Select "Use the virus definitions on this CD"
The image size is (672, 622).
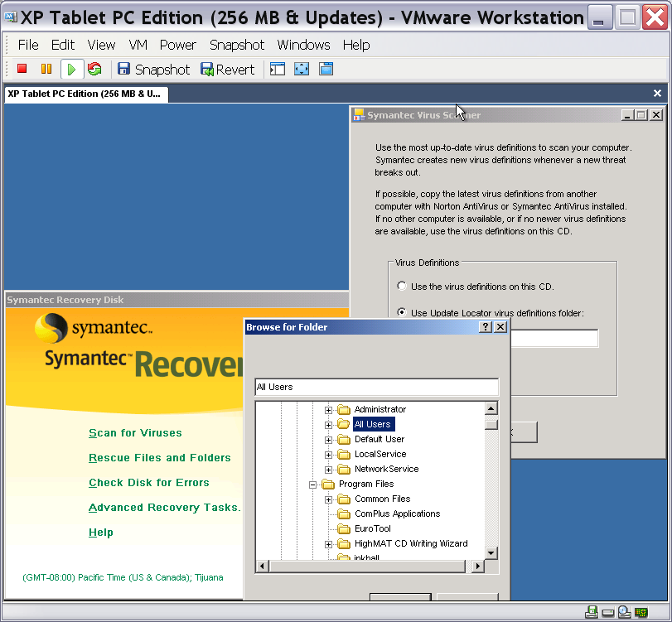click(x=403, y=287)
